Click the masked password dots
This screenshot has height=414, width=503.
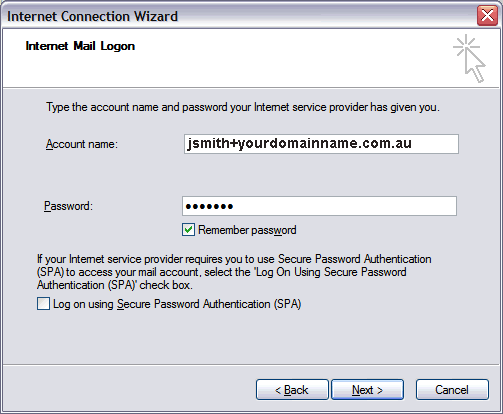tap(209, 207)
